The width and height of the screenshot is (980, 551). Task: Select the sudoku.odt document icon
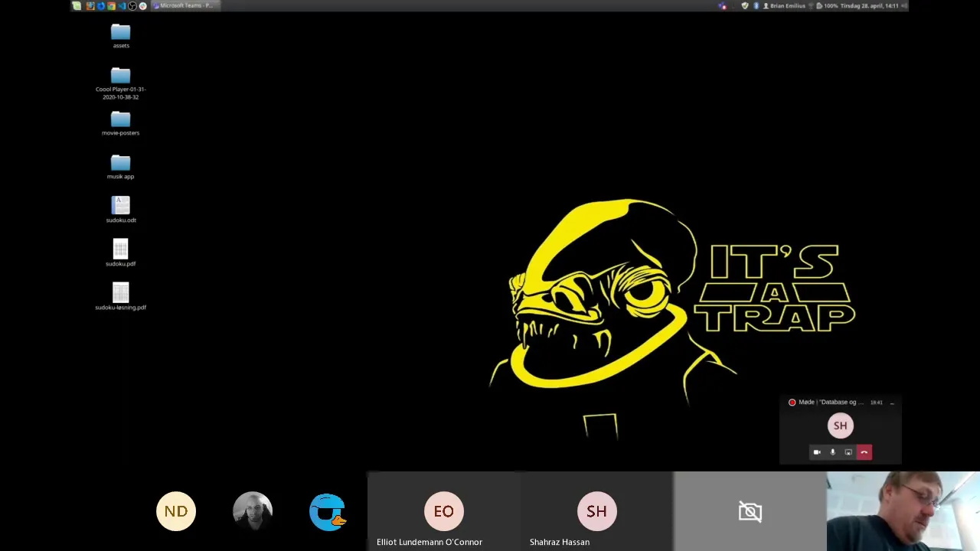pyautogui.click(x=121, y=210)
